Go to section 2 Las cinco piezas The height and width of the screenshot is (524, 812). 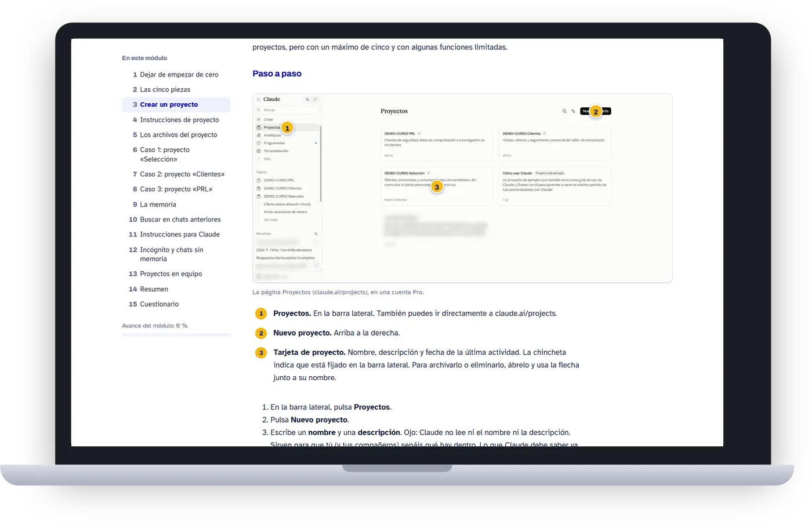[x=176, y=90]
